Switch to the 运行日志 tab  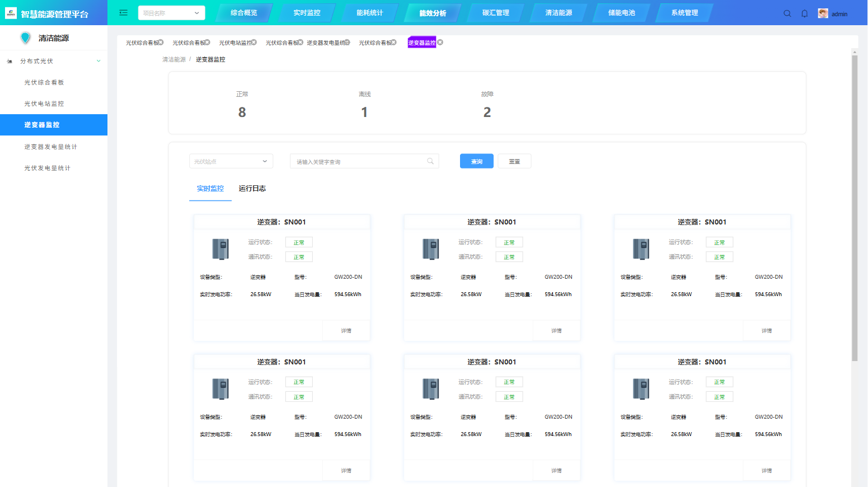252,189
